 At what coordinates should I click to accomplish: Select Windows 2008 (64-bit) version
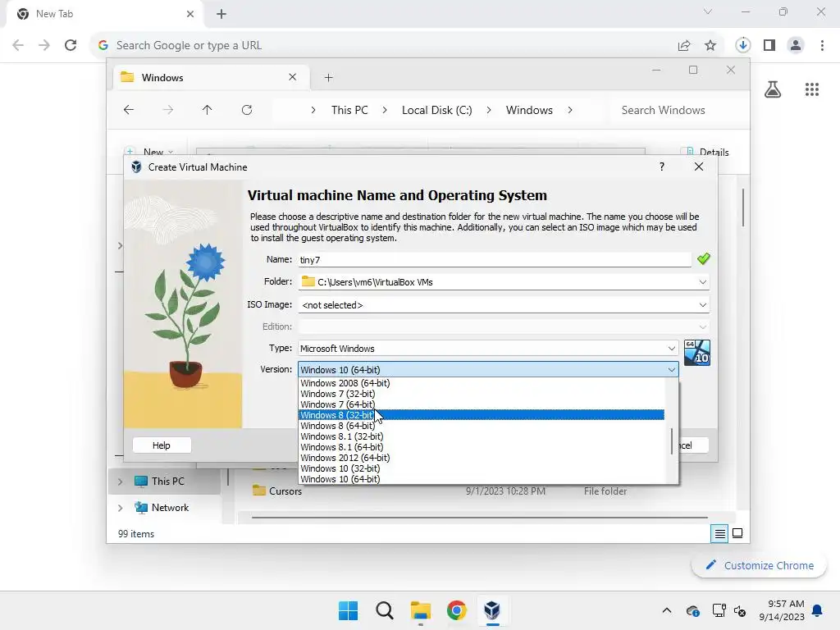(481, 383)
